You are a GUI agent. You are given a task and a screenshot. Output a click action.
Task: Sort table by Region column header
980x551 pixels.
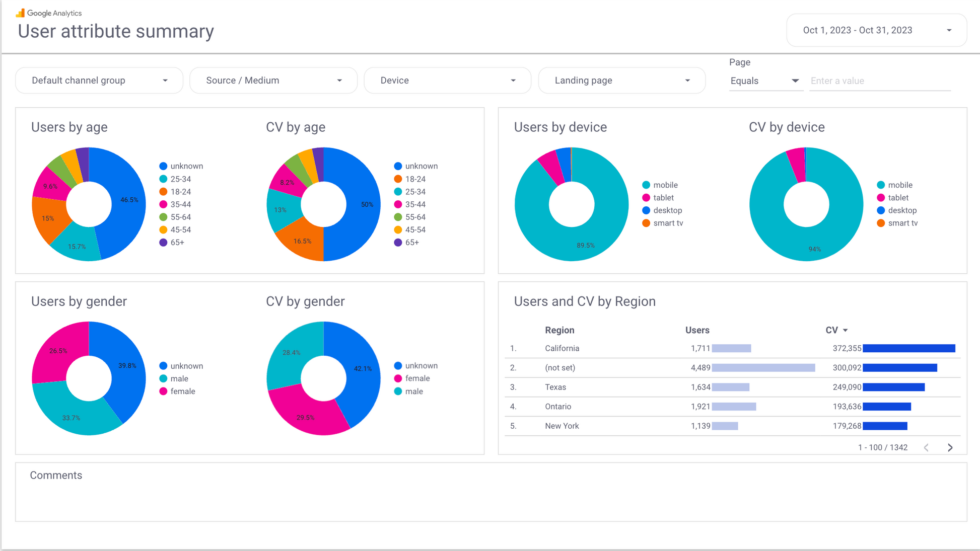559,330
